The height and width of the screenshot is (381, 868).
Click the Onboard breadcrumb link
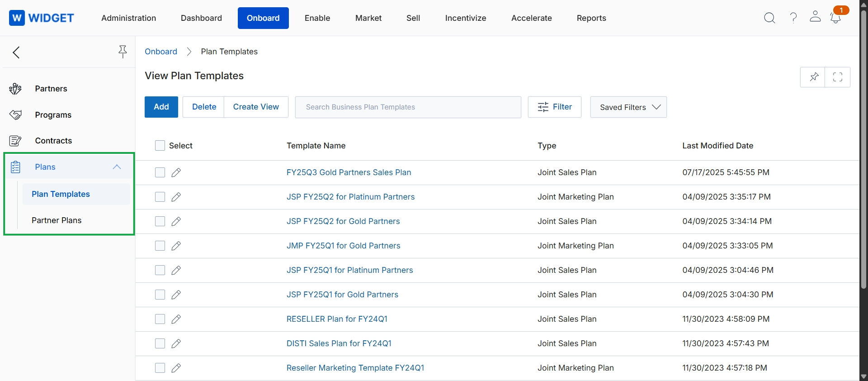pyautogui.click(x=161, y=52)
